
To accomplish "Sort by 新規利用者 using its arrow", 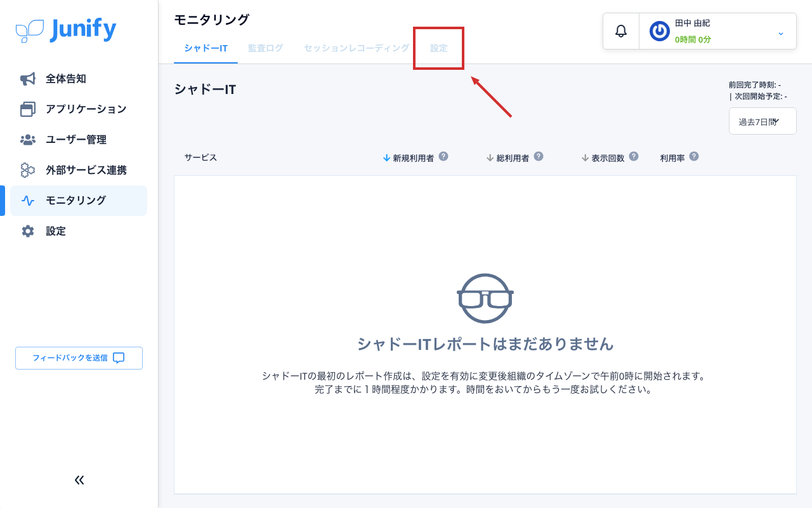I will [386, 157].
